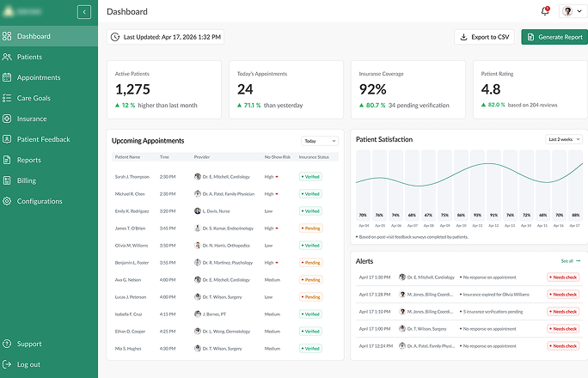Image resolution: width=588 pixels, height=378 pixels.
Task: Click patient name Ethan D. Cooper
Action: [x=130, y=332]
